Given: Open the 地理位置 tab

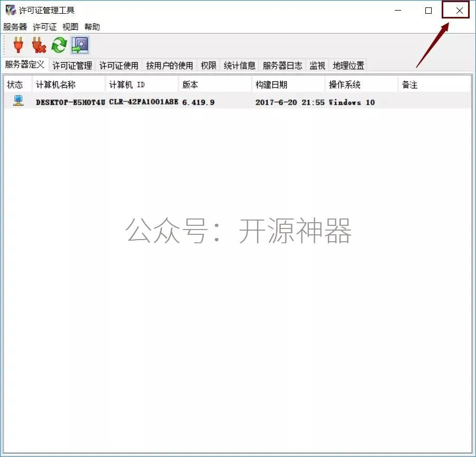Looking at the screenshot, I should [348, 65].
